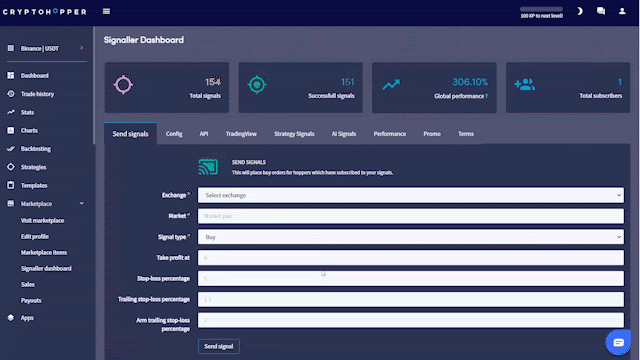Screen dimensions: 640x360
Task: Open Visit marketplace link
Action: (42, 220)
